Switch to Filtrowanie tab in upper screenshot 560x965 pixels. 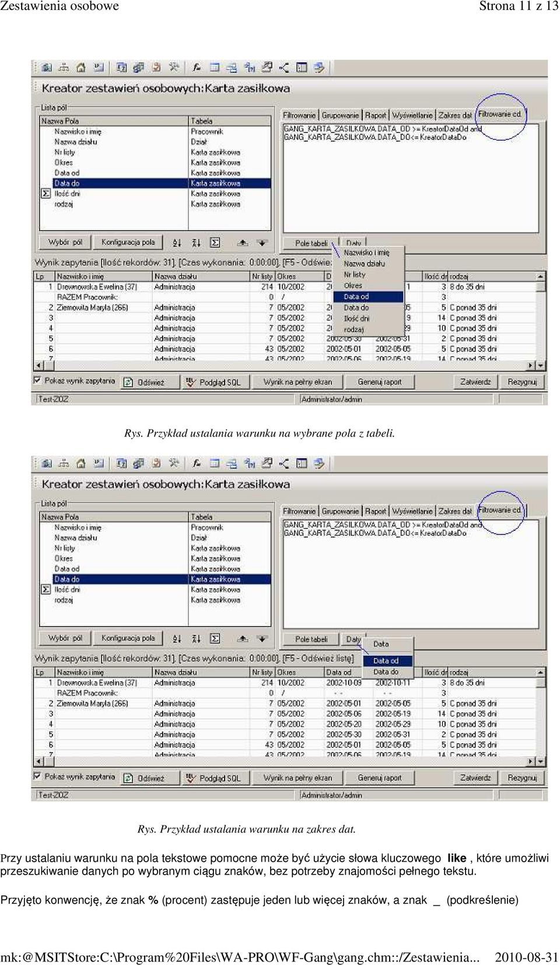299,116
